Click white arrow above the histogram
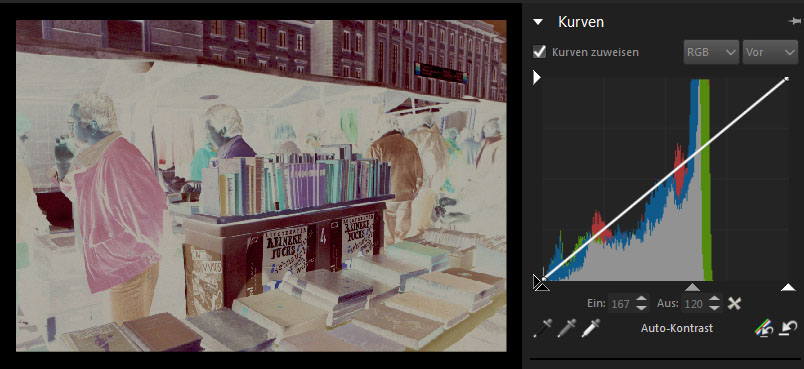 point(537,77)
